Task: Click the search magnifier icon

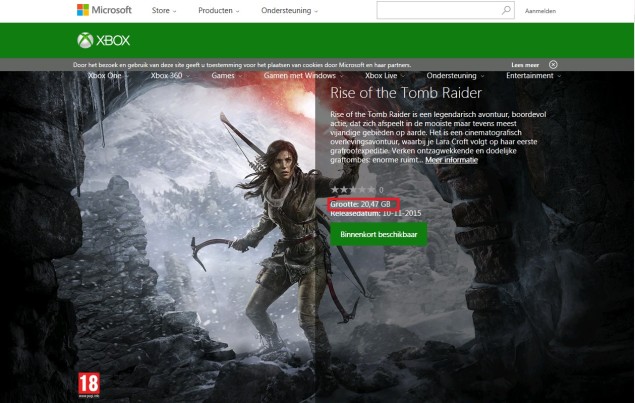Action: [507, 11]
